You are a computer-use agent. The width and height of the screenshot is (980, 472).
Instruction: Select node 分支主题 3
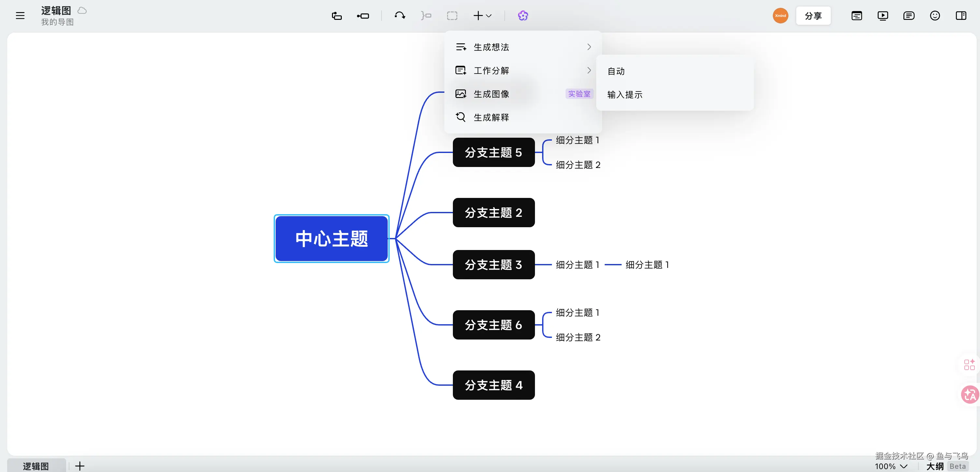pyautogui.click(x=494, y=265)
